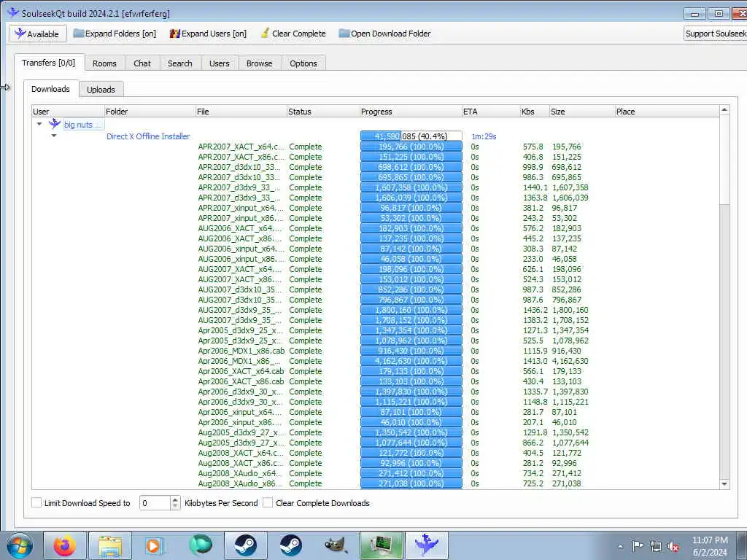Sort by the Kbs column header
747x560 pixels.
(x=535, y=112)
